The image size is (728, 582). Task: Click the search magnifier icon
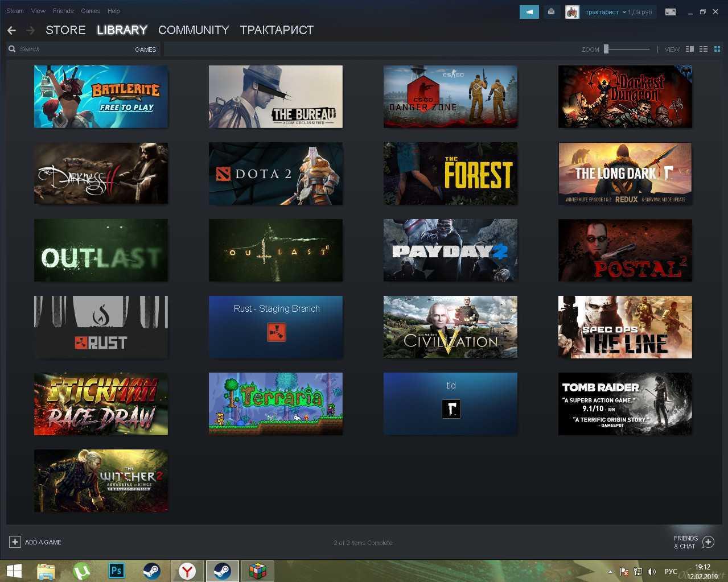[x=12, y=49]
